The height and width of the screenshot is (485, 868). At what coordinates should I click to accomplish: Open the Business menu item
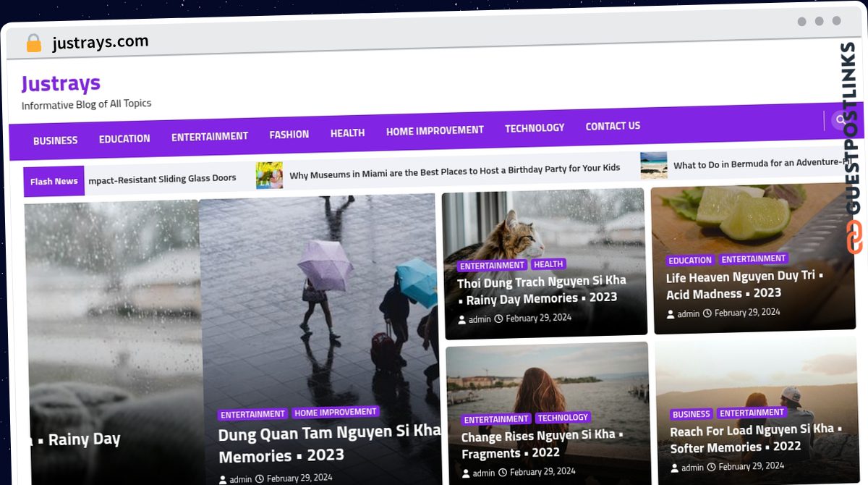click(55, 140)
